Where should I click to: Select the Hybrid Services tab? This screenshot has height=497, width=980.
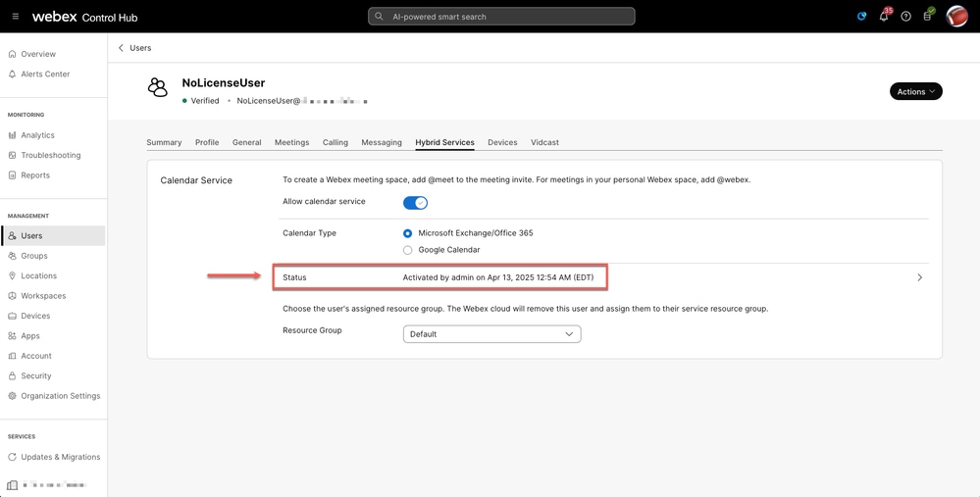click(x=444, y=142)
